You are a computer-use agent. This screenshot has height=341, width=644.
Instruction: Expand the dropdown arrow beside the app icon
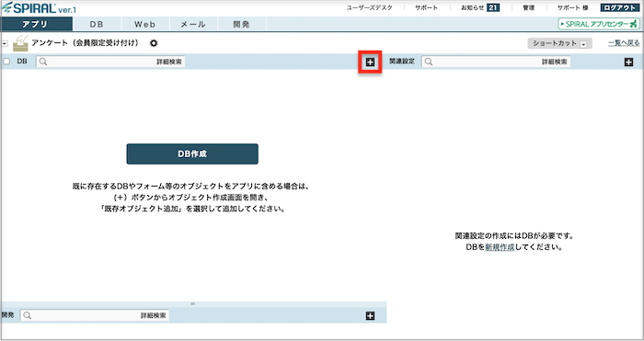pyautogui.click(x=5, y=43)
